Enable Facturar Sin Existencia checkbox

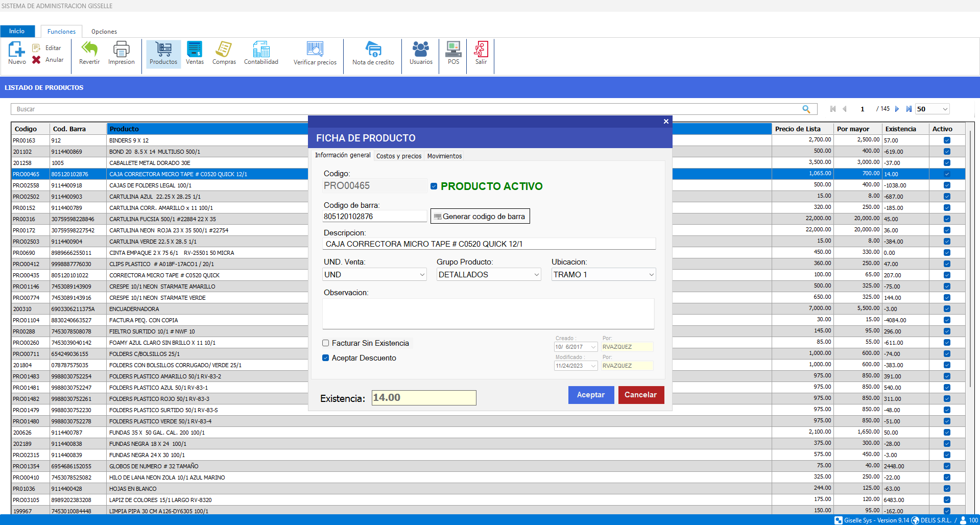tap(326, 343)
